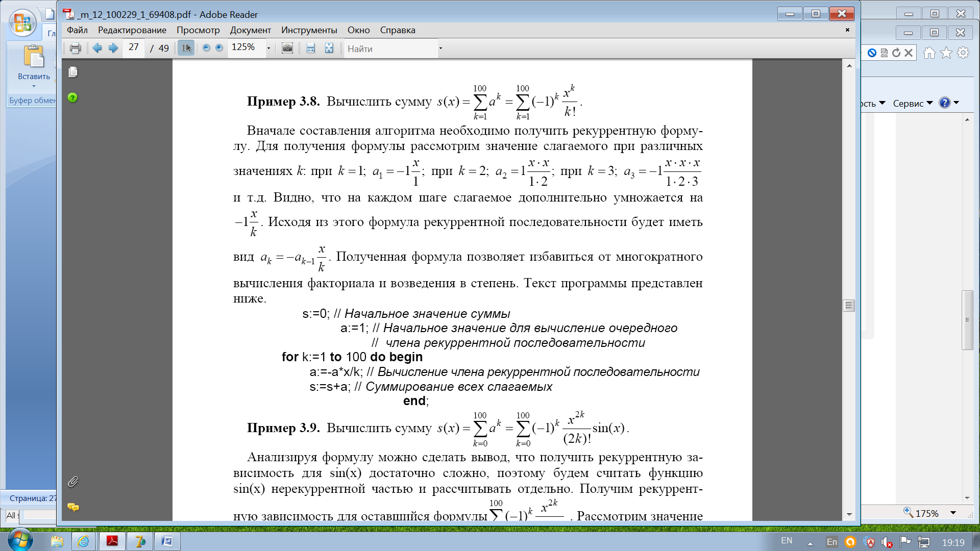
Task: Open the Comments panel icon
Action: [73, 507]
